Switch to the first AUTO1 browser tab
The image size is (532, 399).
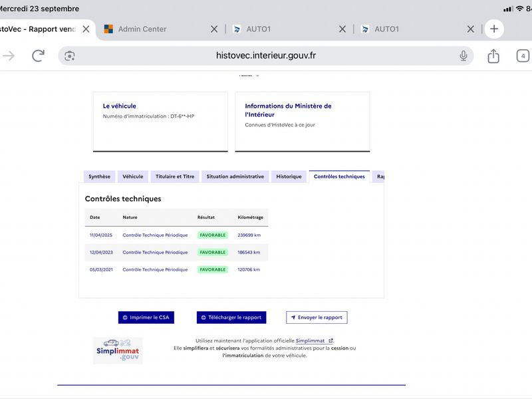(x=259, y=29)
